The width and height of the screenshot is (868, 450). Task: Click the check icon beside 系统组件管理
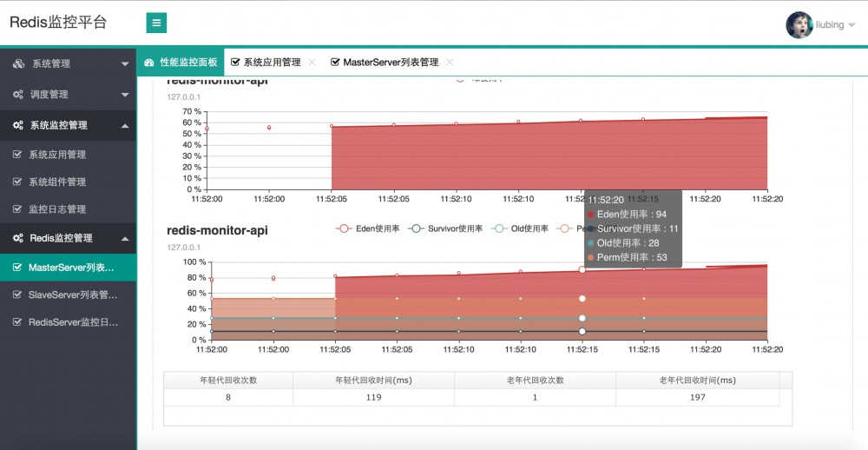point(17,182)
